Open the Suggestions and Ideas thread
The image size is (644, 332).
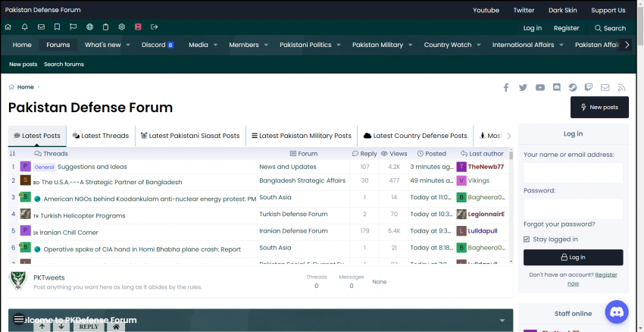(x=92, y=167)
